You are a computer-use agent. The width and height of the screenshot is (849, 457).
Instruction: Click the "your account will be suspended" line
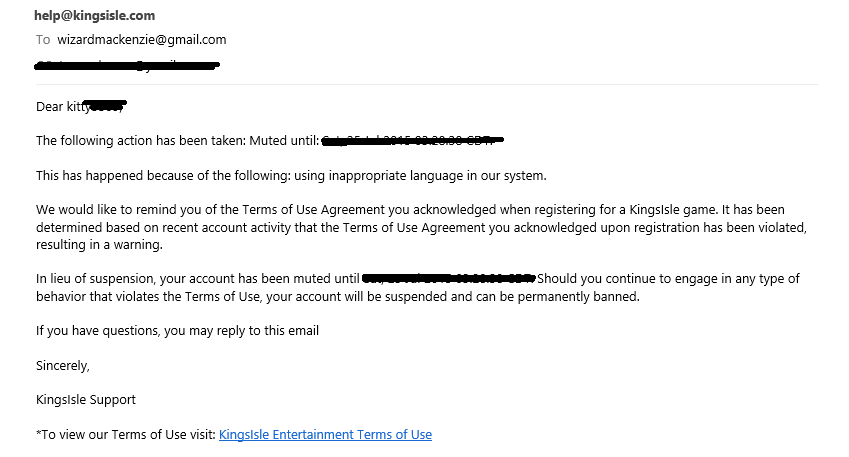pyautogui.click(x=338, y=297)
